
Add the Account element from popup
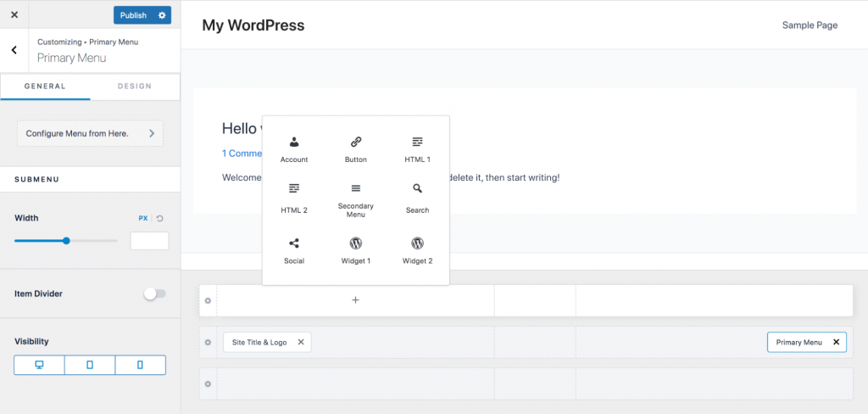294,149
